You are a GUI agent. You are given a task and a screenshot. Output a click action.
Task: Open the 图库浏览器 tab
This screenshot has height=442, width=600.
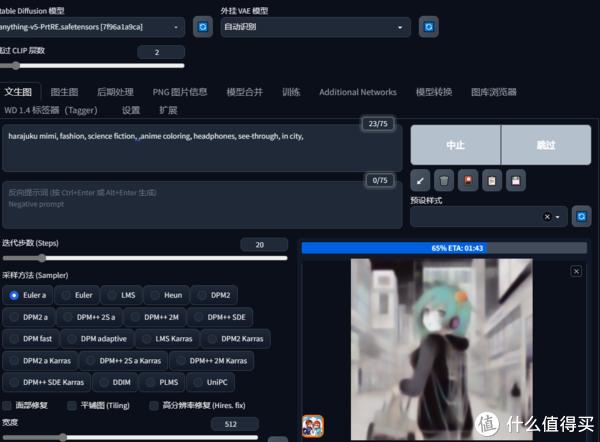pos(494,92)
